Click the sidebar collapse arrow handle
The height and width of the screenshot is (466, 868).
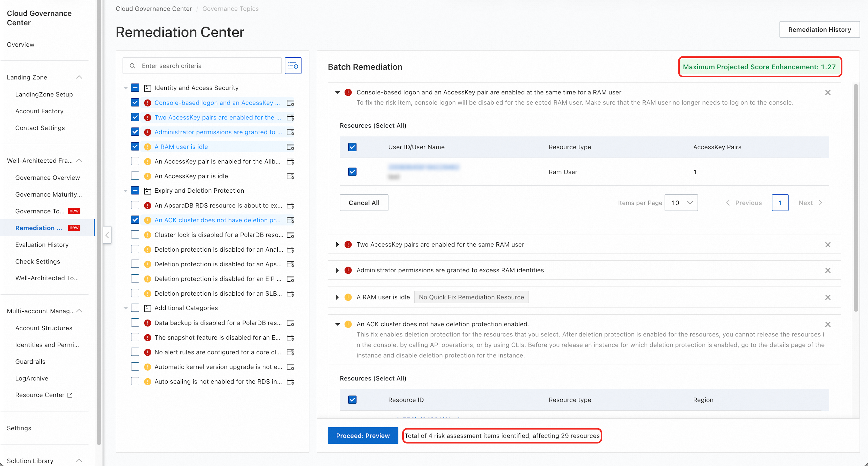[107, 235]
